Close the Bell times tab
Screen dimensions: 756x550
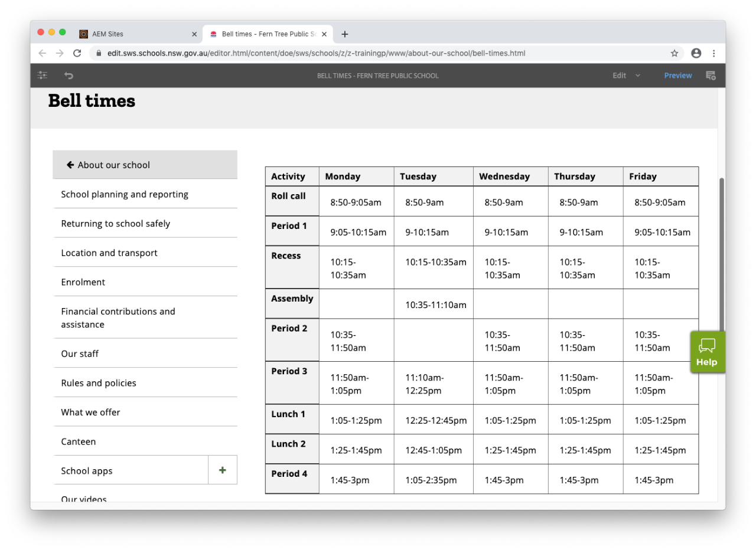point(324,34)
